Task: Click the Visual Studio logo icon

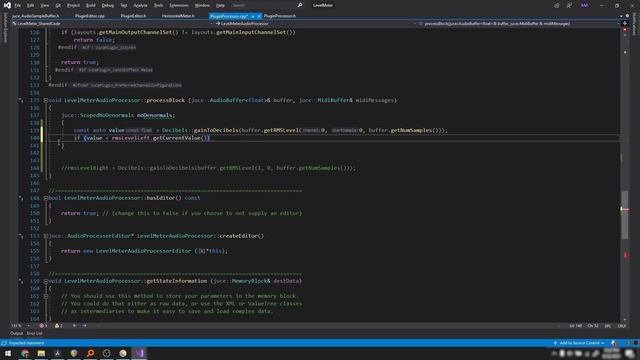Action: coord(7,5)
